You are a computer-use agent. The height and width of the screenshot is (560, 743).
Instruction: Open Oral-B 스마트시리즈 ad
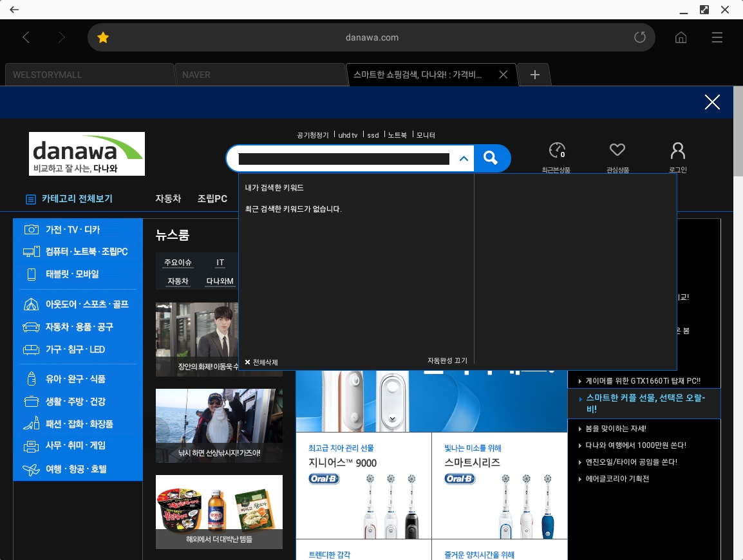[500, 485]
